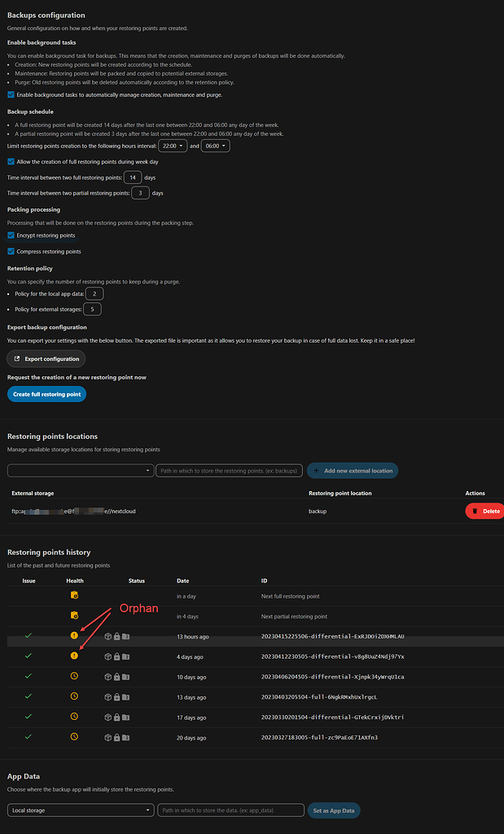Click the scheduled icon for the next full restoring point
The image size is (504, 834).
coord(74,595)
